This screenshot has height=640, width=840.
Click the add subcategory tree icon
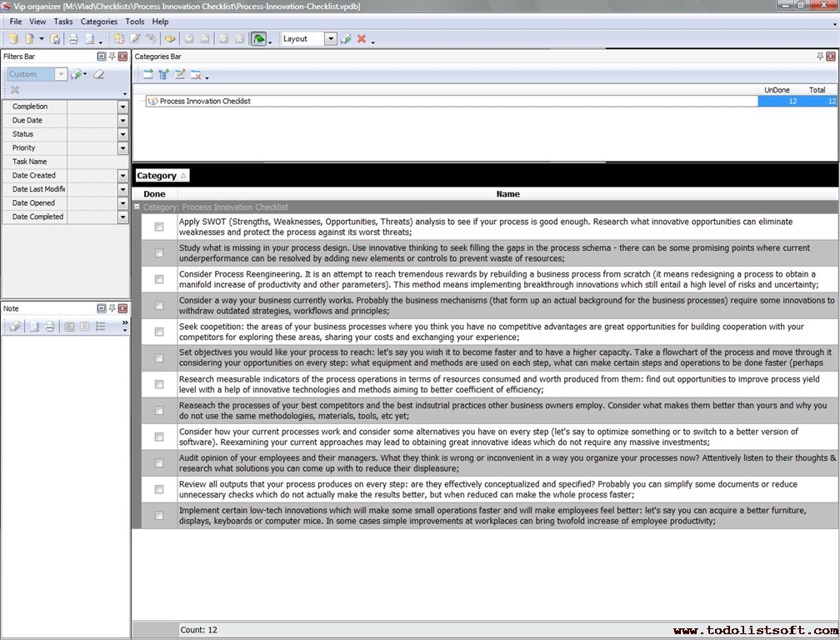click(x=163, y=75)
